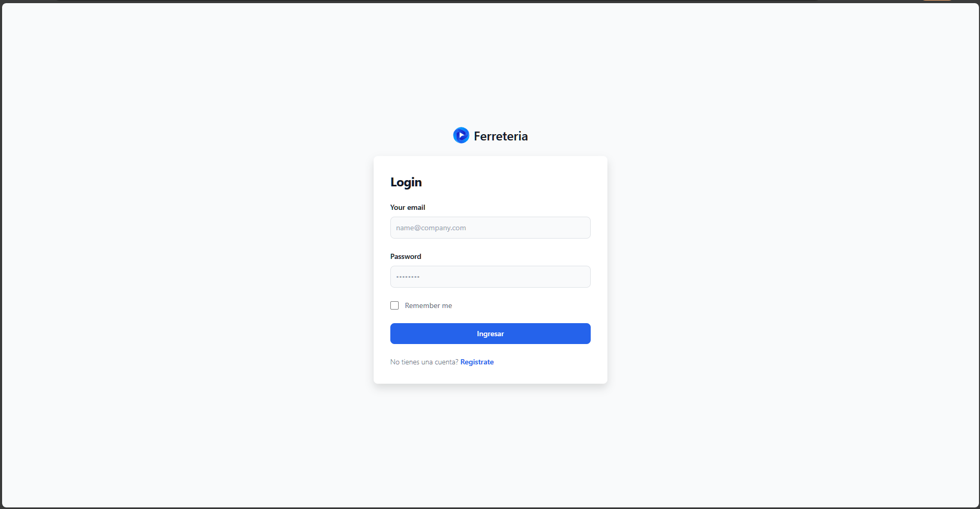
Task: Click the play-arrow emblem beside Ferreteria
Action: click(x=461, y=135)
